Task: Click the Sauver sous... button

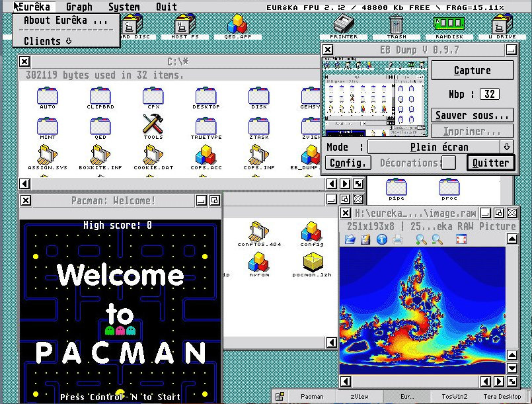Action: [473, 116]
